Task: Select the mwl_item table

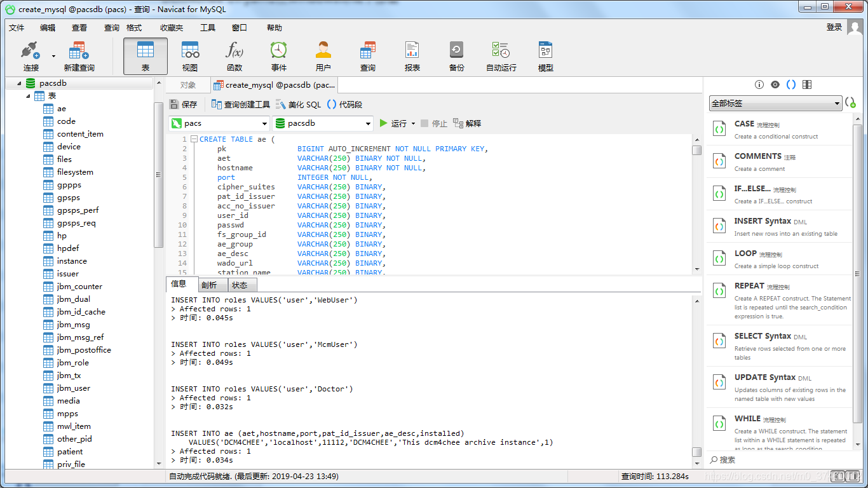Action: [74, 426]
